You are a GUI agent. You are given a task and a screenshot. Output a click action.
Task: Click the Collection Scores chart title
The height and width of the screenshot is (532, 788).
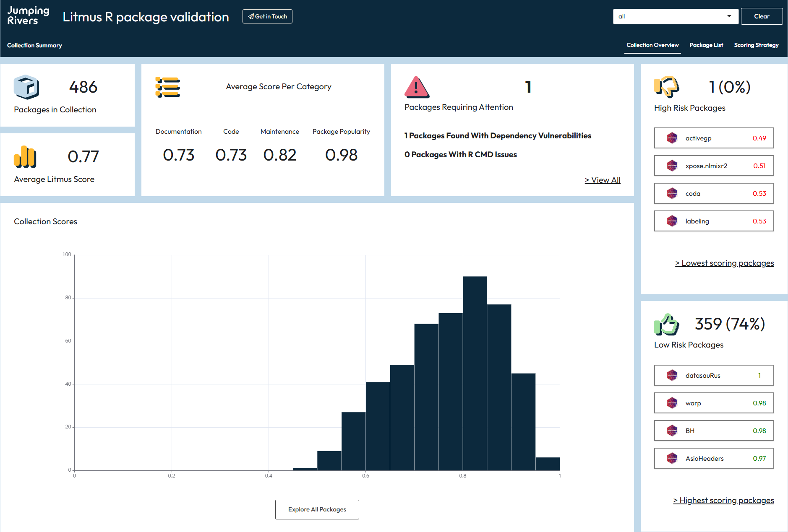tap(45, 221)
